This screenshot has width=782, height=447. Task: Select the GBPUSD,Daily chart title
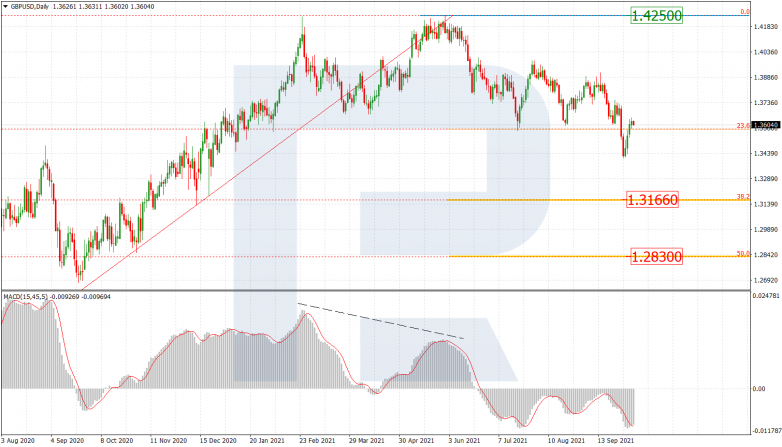30,7
